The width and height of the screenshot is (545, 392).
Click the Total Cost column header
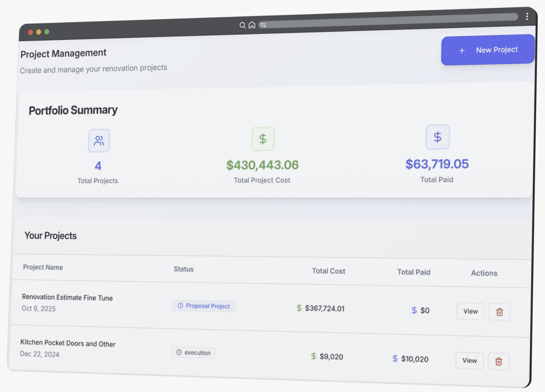[x=328, y=271]
